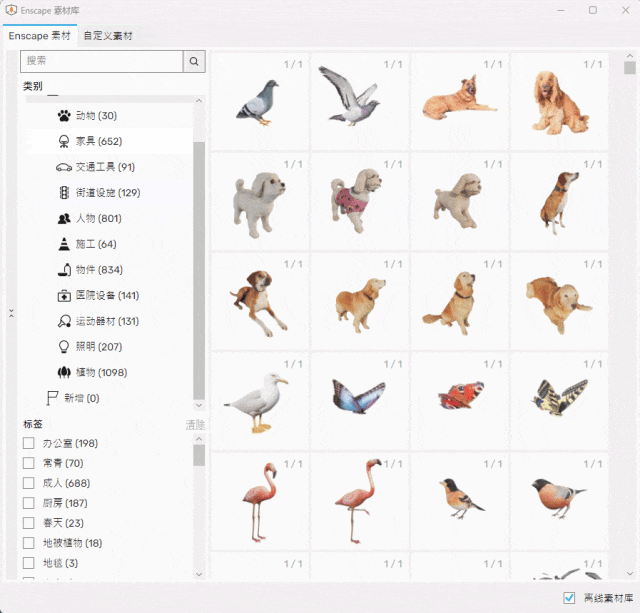Open the 人物 (801) category

point(110,219)
